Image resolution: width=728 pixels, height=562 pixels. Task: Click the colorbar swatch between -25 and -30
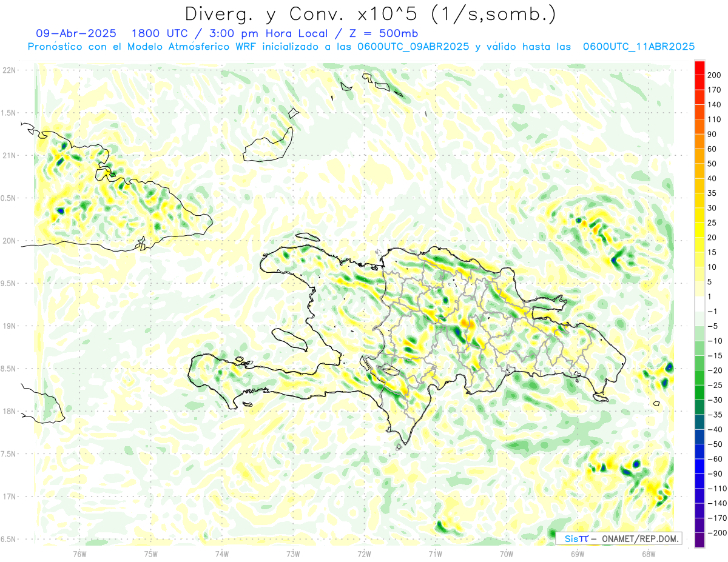(x=699, y=392)
